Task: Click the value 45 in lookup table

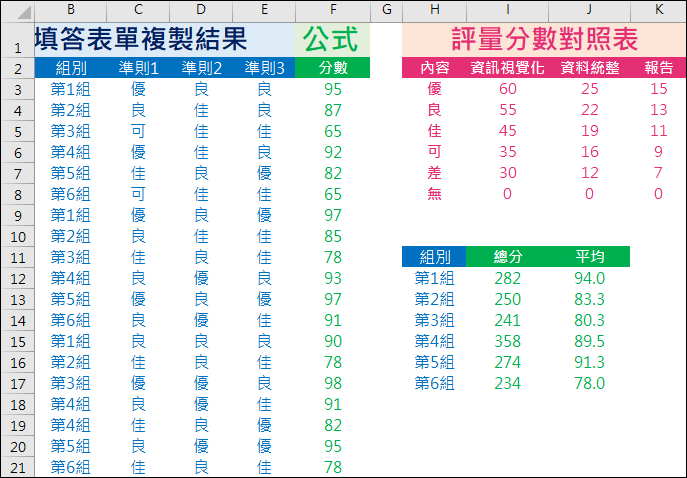Action: 507,131
